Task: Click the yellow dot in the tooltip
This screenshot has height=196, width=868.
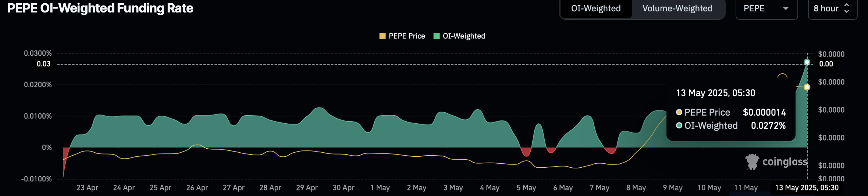Action: [x=679, y=112]
